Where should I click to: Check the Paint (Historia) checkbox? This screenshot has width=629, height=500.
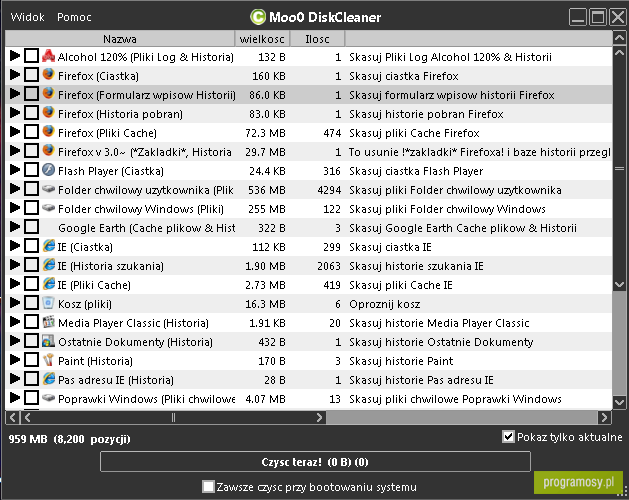click(x=31, y=360)
